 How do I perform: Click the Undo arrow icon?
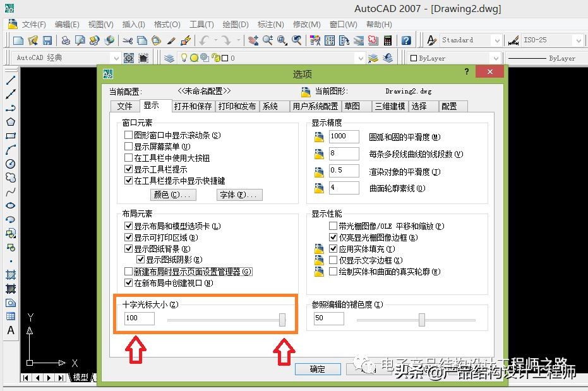coord(204,40)
